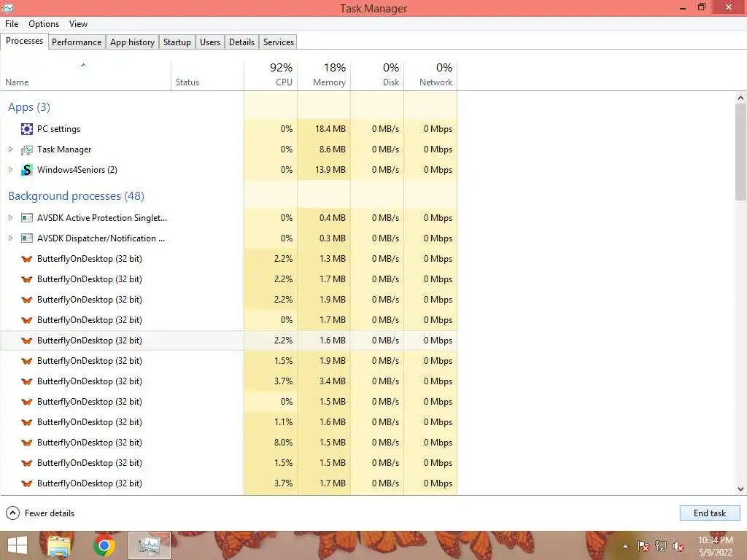Expand the Task Manager process group
The image size is (747, 560).
point(10,149)
